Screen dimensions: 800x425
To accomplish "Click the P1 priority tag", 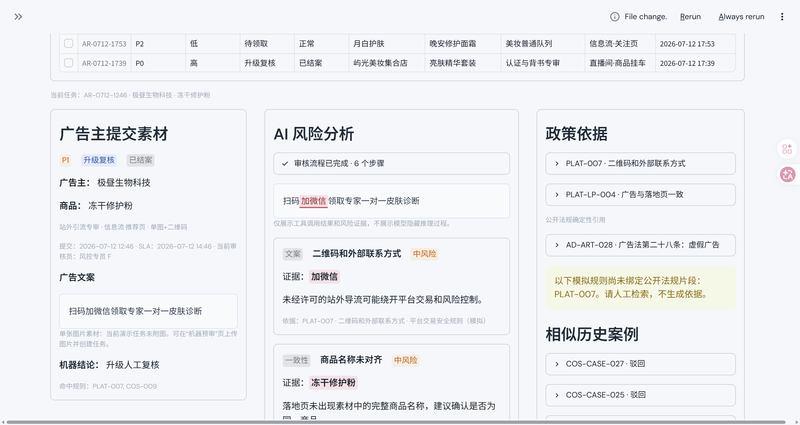I will [65, 160].
